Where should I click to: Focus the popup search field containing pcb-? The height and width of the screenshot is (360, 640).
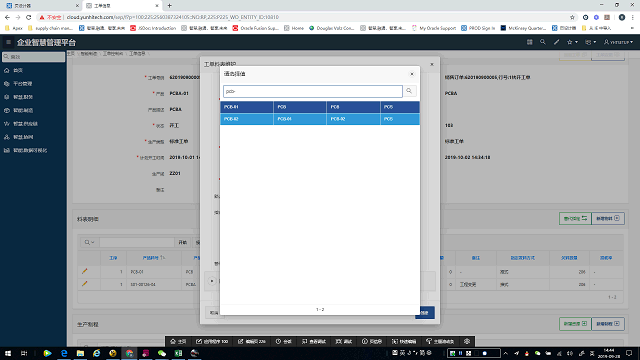pos(313,91)
